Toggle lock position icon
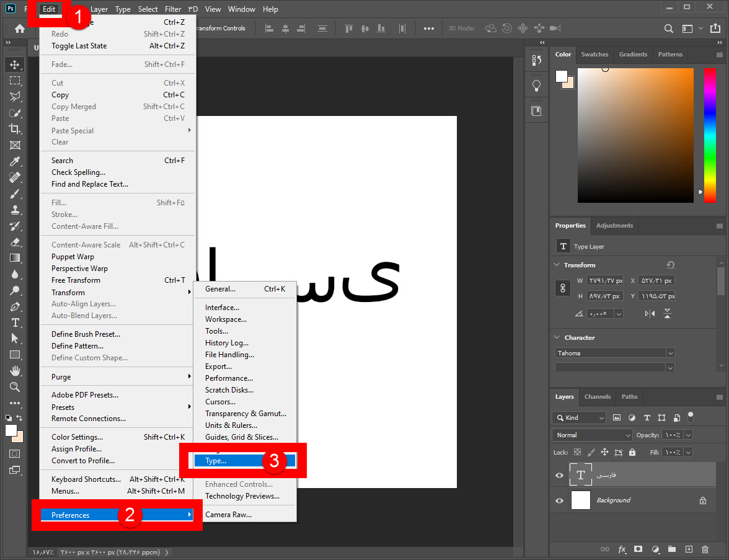The height and width of the screenshot is (560, 729). pyautogui.click(x=604, y=452)
